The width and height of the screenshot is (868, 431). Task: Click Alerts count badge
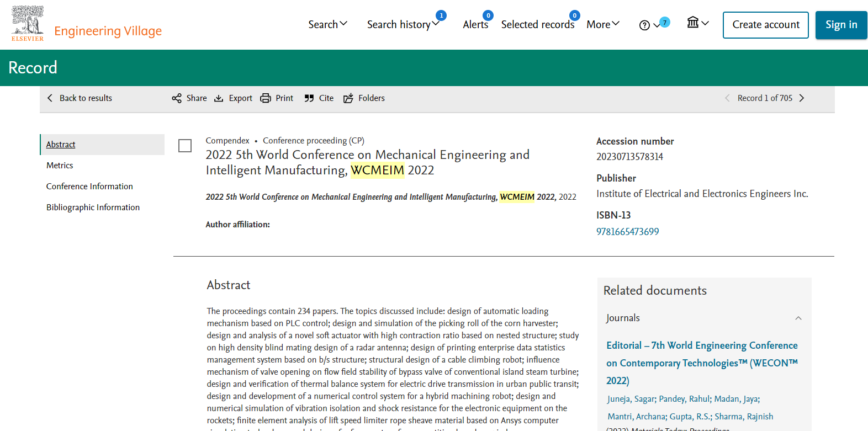coord(488,15)
